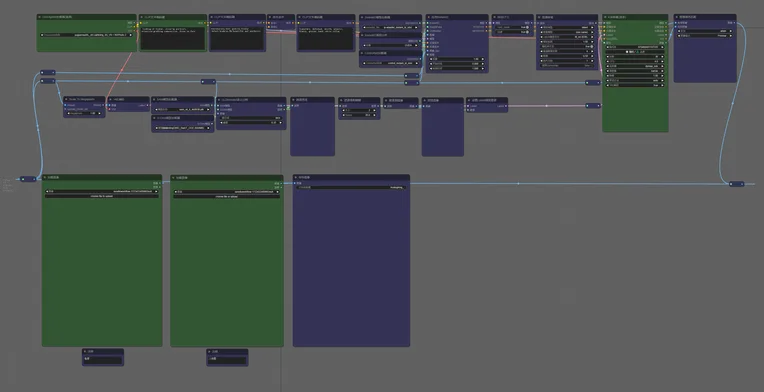Collapse the Apply InstantID node using its title dot
This screenshot has width=764, height=392.
(430, 17)
